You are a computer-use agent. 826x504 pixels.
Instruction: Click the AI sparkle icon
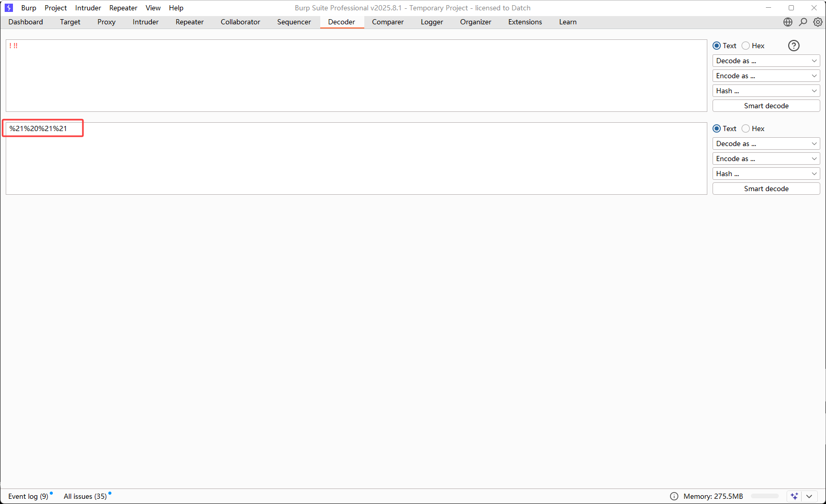794,496
